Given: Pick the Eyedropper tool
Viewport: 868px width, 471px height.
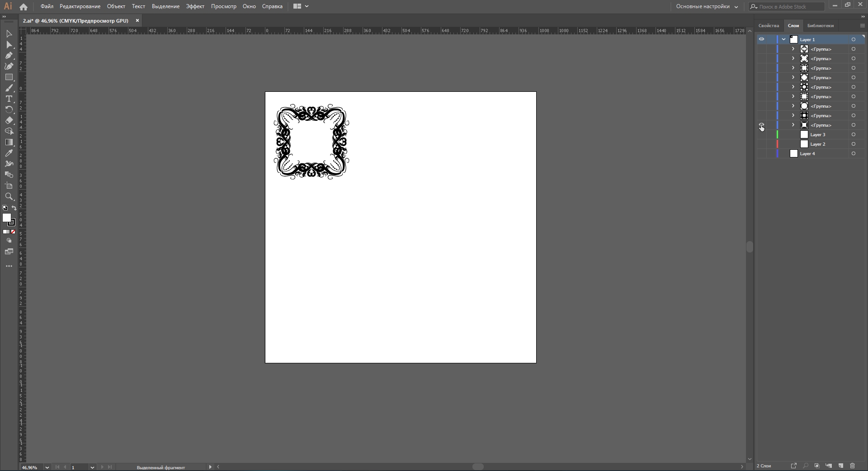Looking at the screenshot, I should [x=9, y=153].
